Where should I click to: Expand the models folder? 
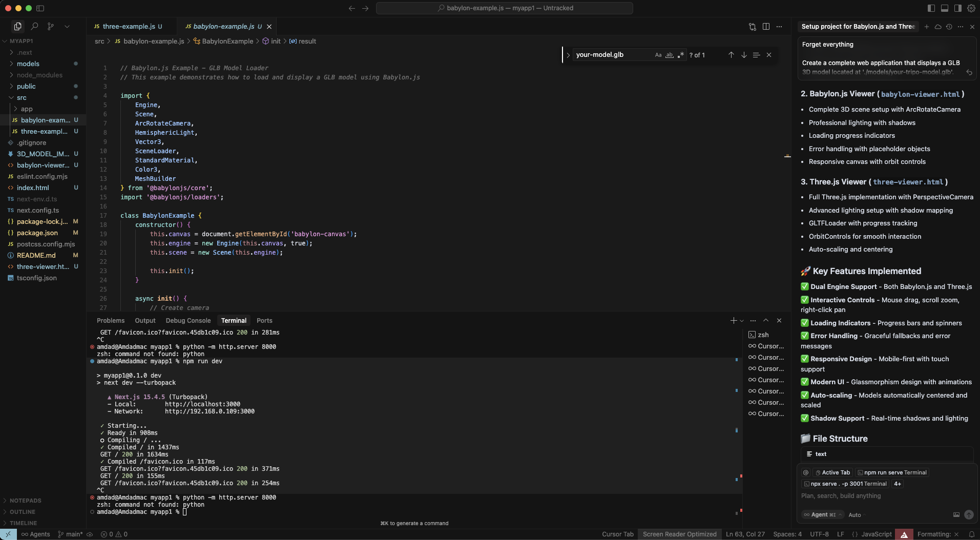point(43,64)
